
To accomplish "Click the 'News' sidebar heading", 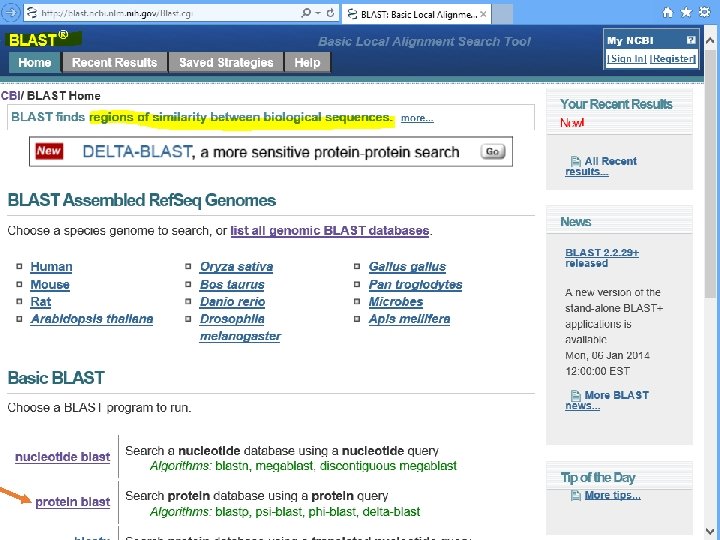I will coord(575,222).
